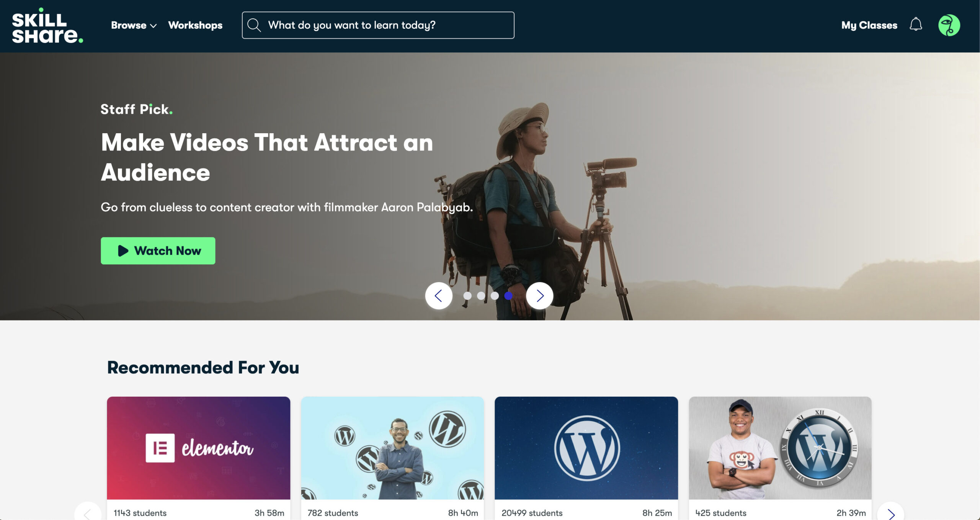The height and width of the screenshot is (520, 980).
Task: Go to previous hero slide arrow
Action: pos(439,296)
